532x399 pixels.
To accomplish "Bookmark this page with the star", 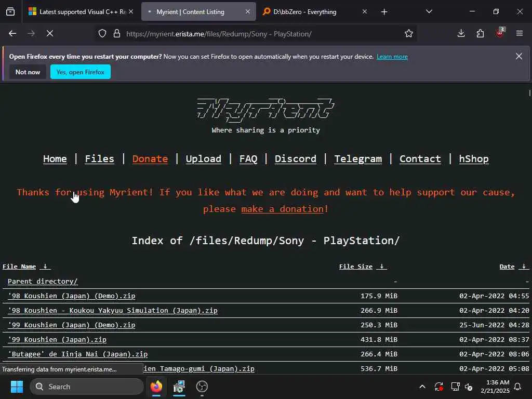I will point(409,33).
